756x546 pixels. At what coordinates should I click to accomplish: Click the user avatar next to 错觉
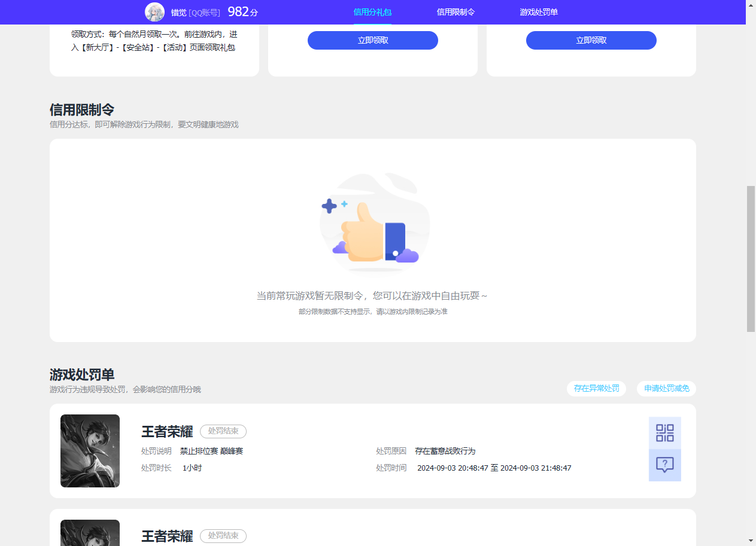[154, 12]
